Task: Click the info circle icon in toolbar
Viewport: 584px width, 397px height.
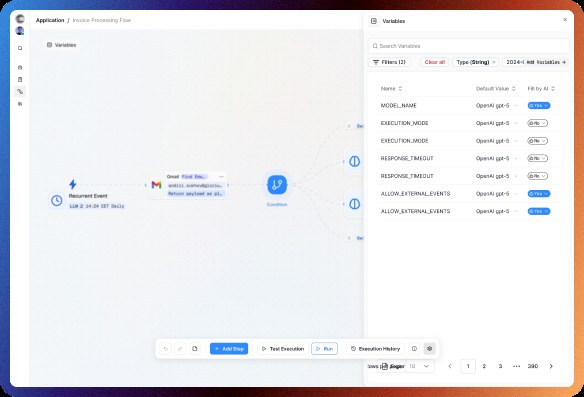Action: pos(414,349)
